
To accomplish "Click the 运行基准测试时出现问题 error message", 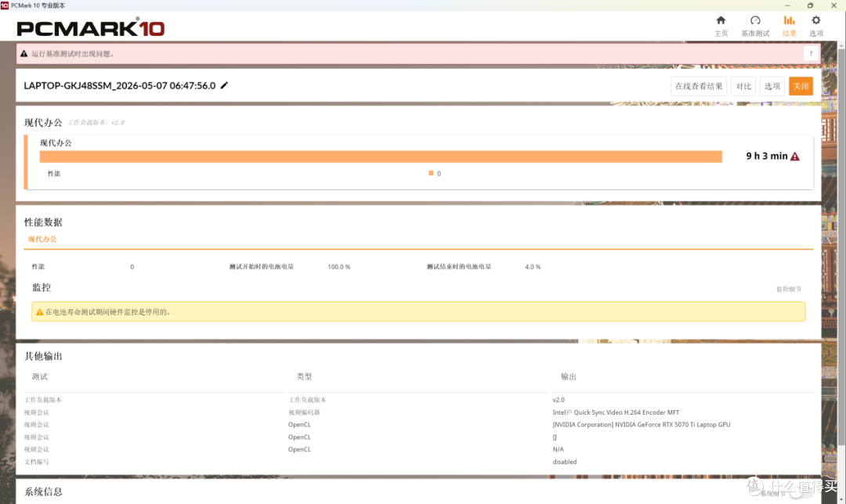I will (72, 54).
